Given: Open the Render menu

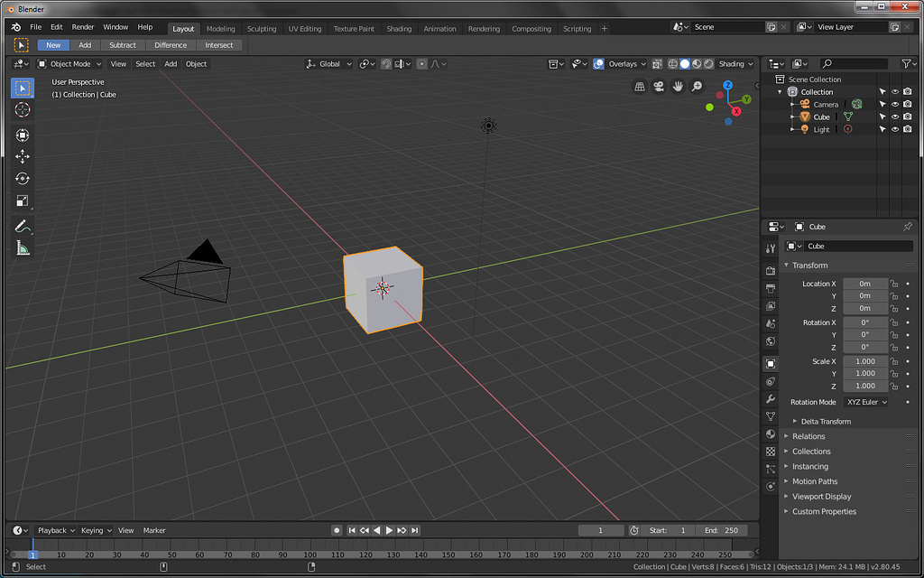Looking at the screenshot, I should (x=83, y=27).
